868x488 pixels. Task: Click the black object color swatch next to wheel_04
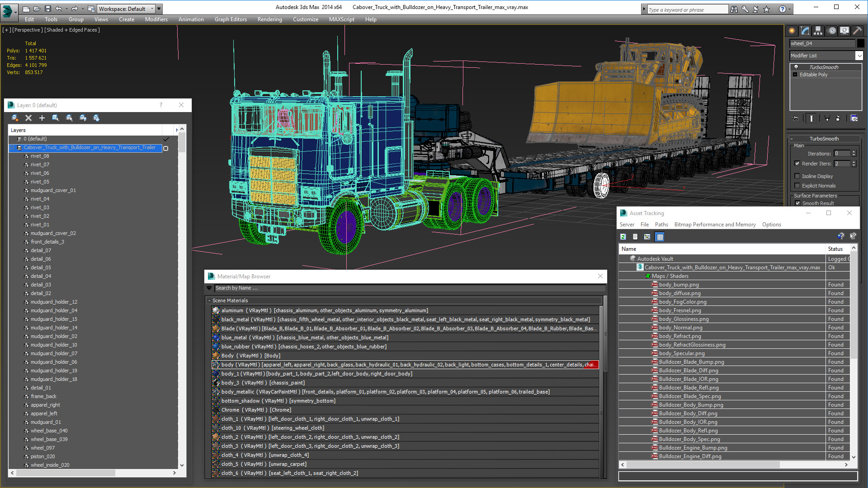click(x=861, y=43)
